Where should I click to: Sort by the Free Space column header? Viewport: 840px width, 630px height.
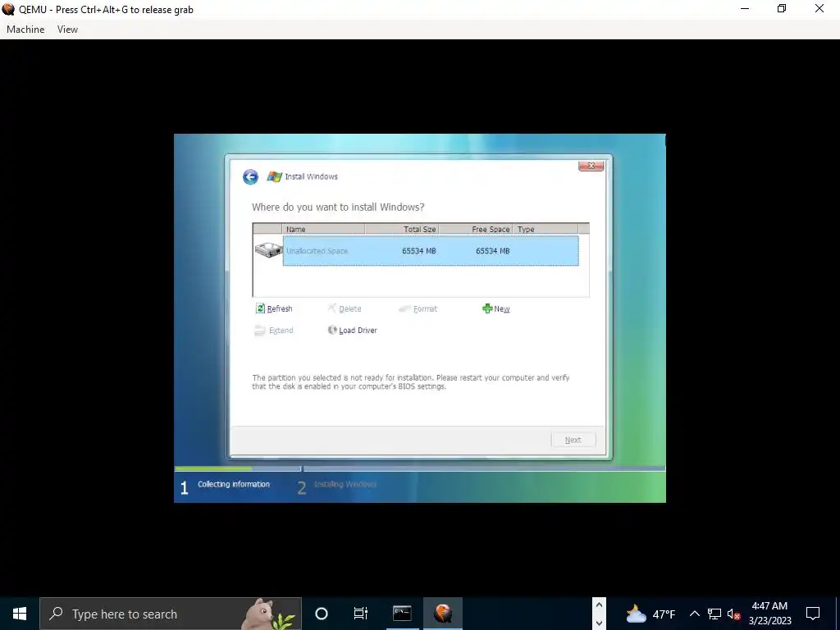(x=476, y=230)
